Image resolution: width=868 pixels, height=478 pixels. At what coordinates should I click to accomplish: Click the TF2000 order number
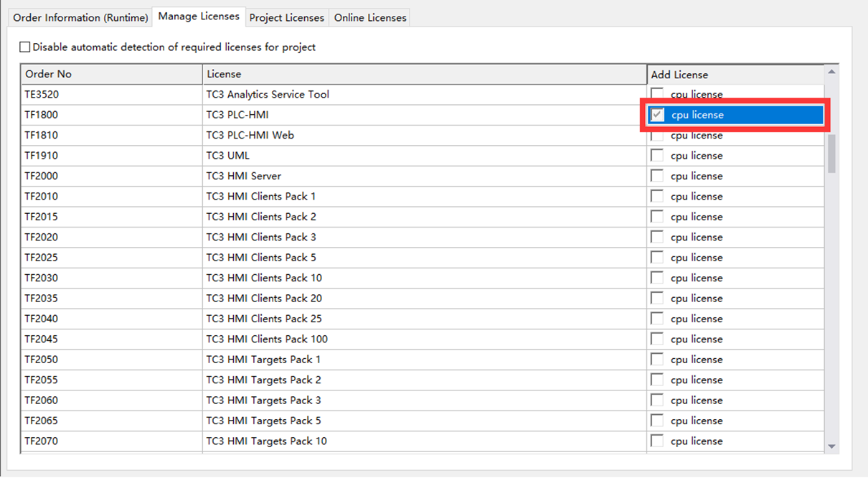(41, 176)
